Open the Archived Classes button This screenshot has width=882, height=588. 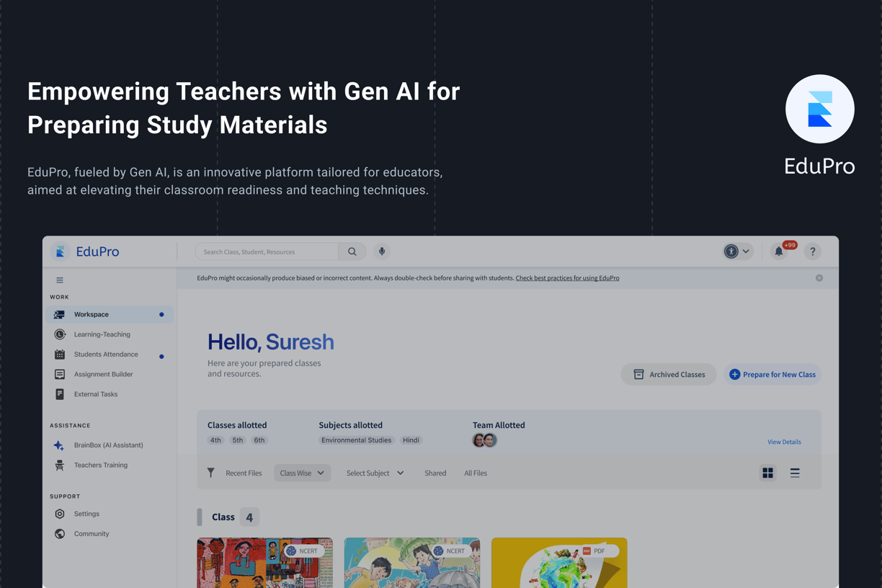669,375
